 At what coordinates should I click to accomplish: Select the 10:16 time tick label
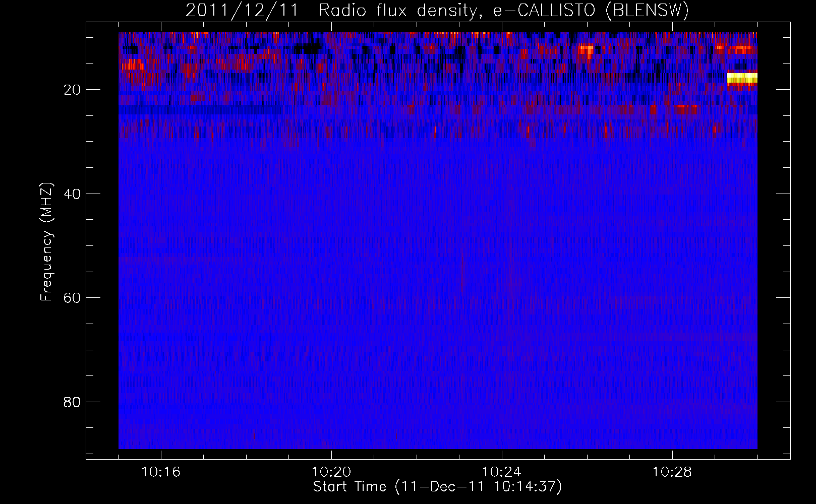161,472
